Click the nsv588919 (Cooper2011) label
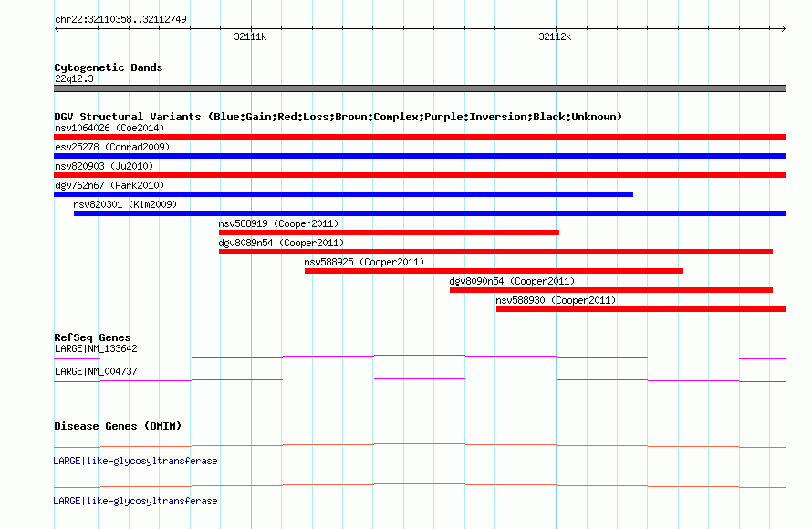Viewport: 812px width, 529px height. tap(278, 223)
